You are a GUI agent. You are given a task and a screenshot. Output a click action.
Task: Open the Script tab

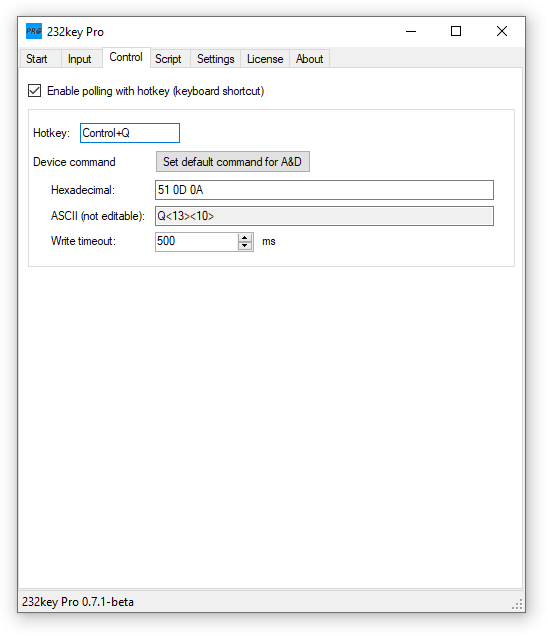170,59
